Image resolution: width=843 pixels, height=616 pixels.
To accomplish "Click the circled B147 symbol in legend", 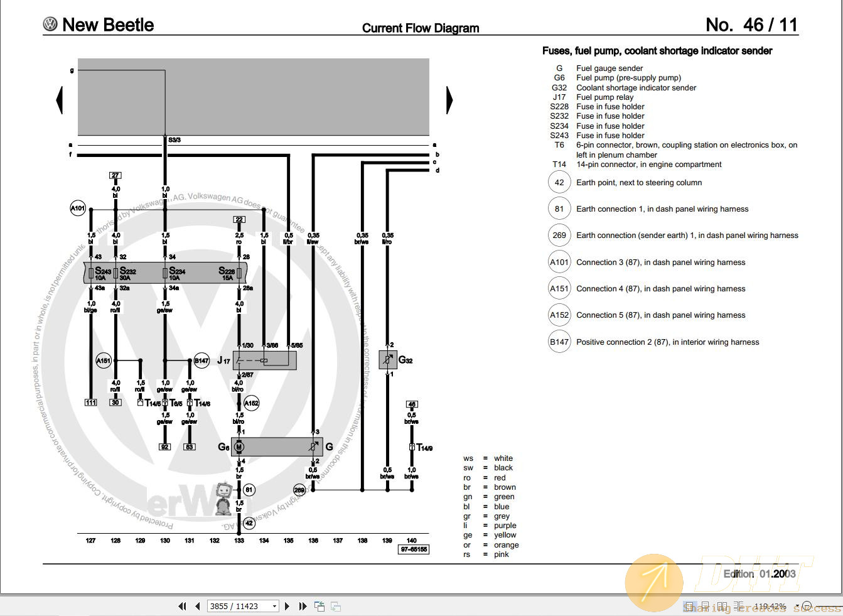I will (x=559, y=342).
